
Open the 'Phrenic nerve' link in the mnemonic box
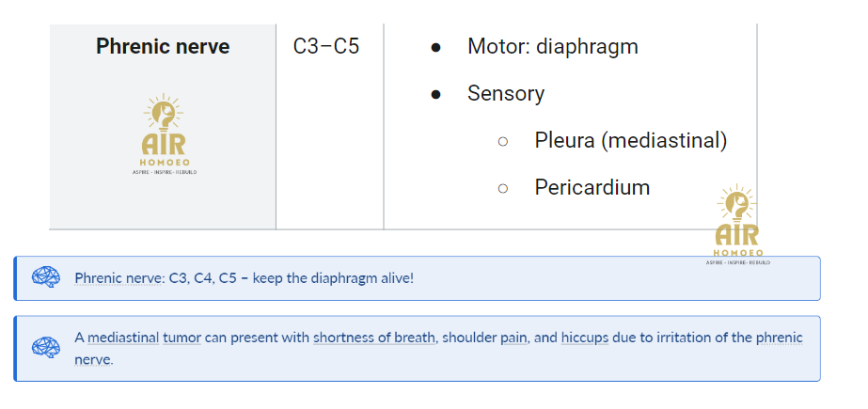117,277
